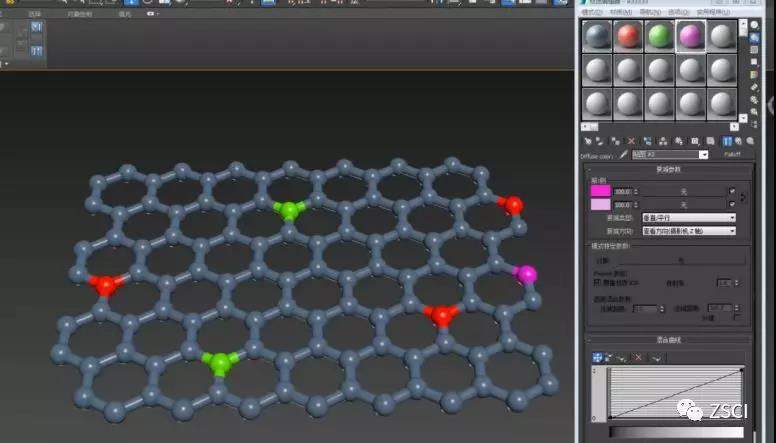The width and height of the screenshot is (776, 443).
Task: Click the bright magenta front color swatch
Action: 600,190
